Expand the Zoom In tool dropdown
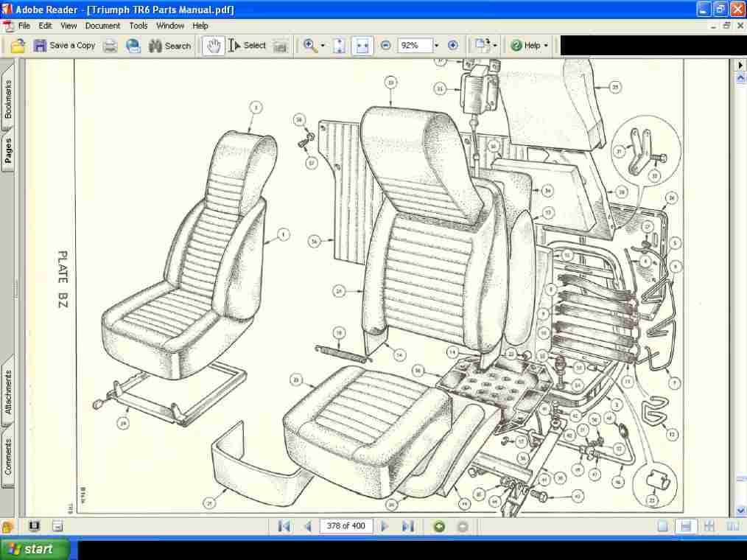Image resolution: width=747 pixels, height=560 pixels. pos(323,46)
